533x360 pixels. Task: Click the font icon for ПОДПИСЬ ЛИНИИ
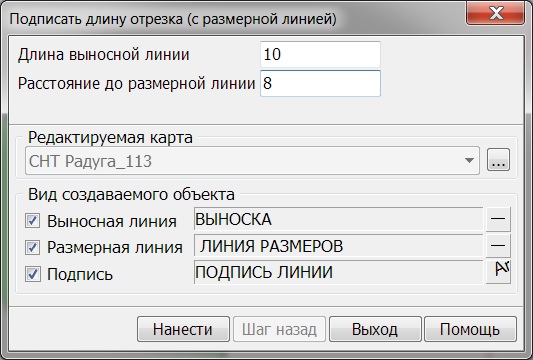[x=498, y=272]
